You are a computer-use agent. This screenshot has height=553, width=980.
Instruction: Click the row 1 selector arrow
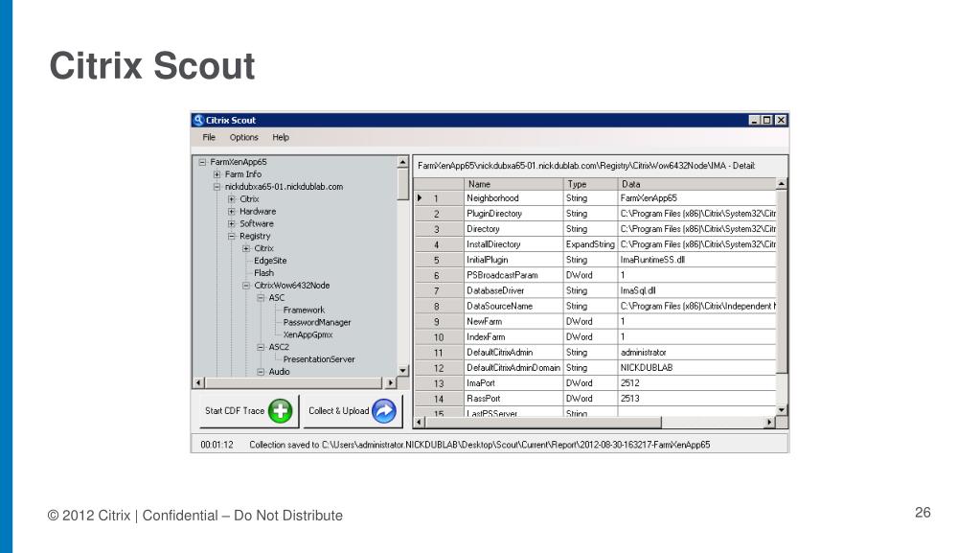point(420,198)
